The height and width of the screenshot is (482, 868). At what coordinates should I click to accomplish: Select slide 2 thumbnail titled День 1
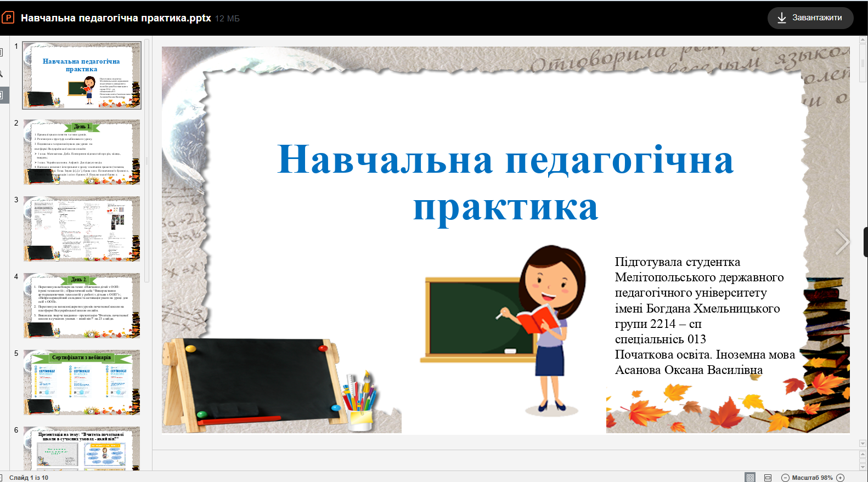82,152
